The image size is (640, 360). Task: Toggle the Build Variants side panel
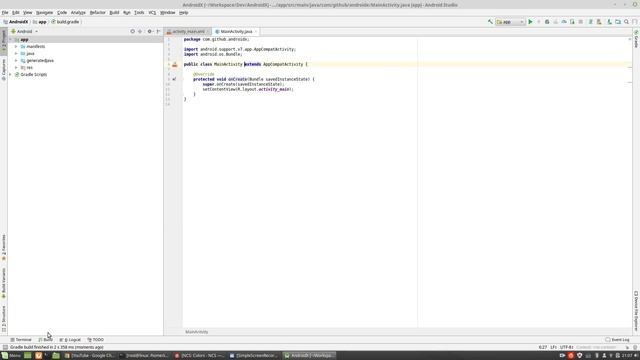[4, 283]
